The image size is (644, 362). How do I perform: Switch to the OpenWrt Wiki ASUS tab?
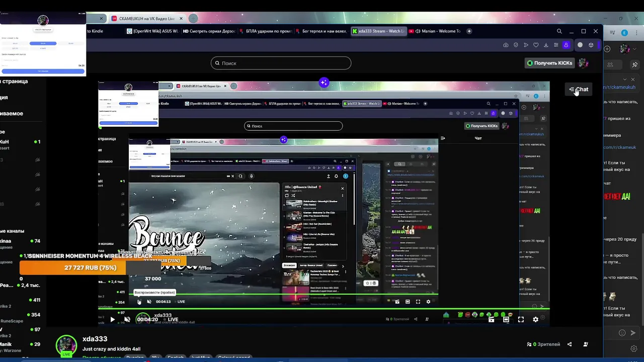click(x=152, y=31)
